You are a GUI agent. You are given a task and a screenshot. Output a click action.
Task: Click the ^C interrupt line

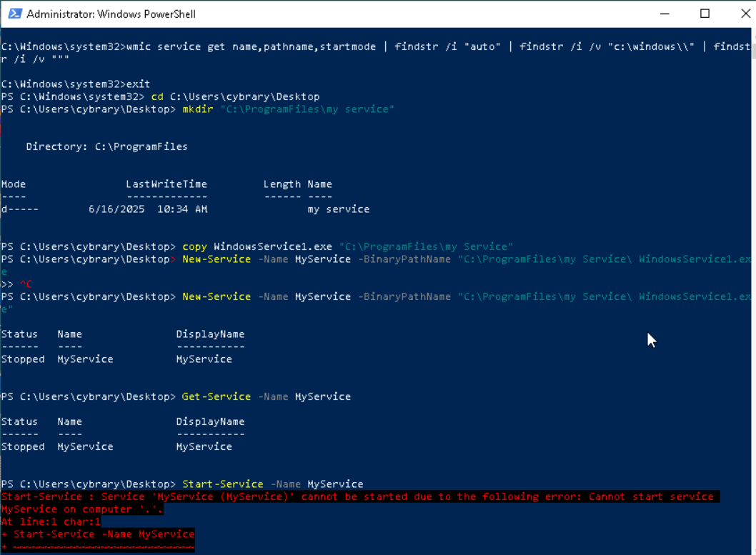[25, 284]
